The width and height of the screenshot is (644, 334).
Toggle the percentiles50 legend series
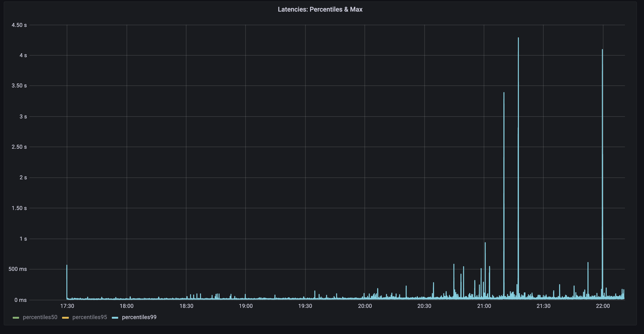click(40, 317)
